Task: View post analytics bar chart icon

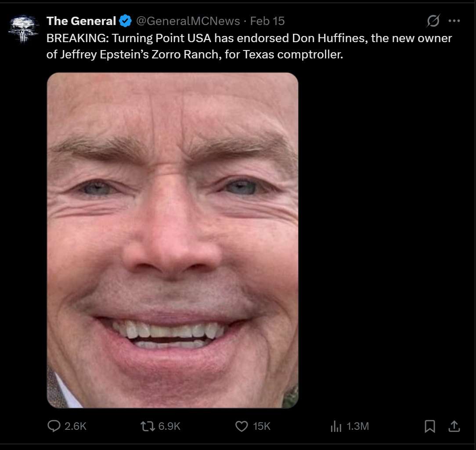Action: click(x=335, y=426)
